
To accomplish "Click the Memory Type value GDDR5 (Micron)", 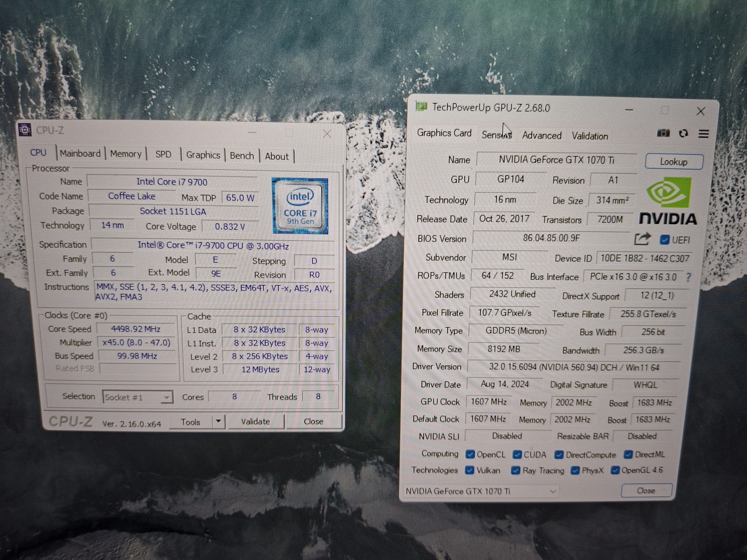I will (x=516, y=331).
